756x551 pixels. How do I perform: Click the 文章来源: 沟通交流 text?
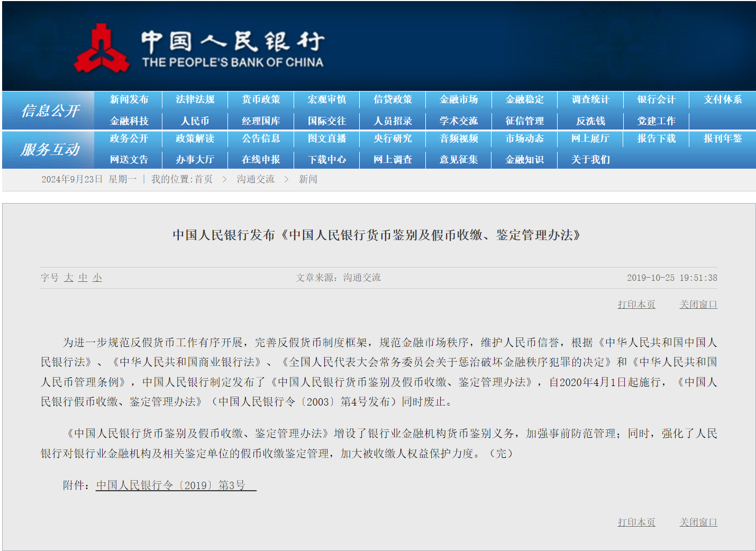click(x=339, y=278)
